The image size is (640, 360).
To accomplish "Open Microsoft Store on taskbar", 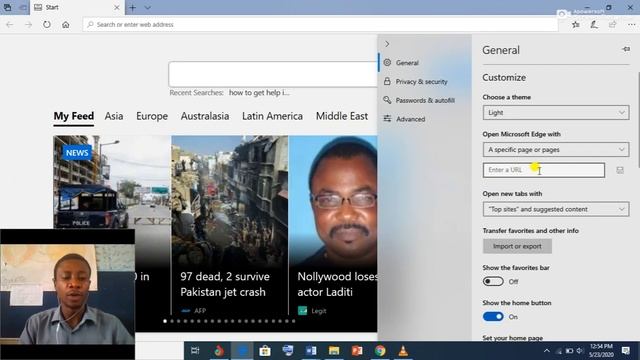I will point(265,351).
